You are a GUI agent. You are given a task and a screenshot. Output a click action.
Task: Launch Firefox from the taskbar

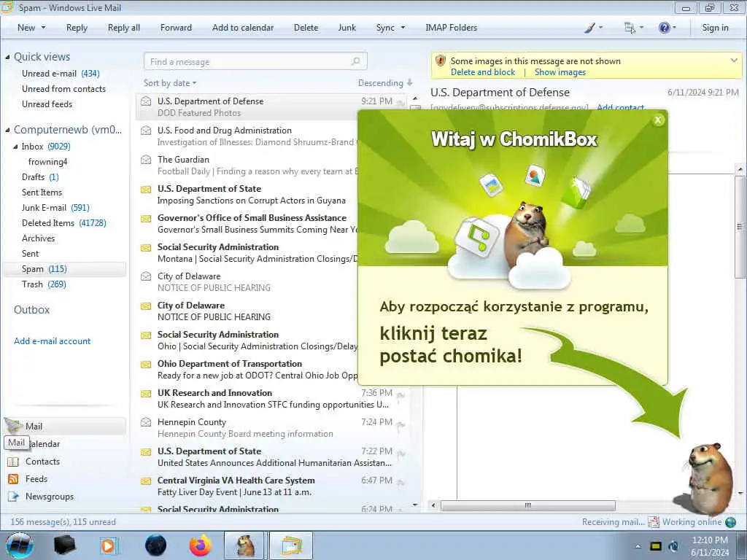tap(201, 545)
